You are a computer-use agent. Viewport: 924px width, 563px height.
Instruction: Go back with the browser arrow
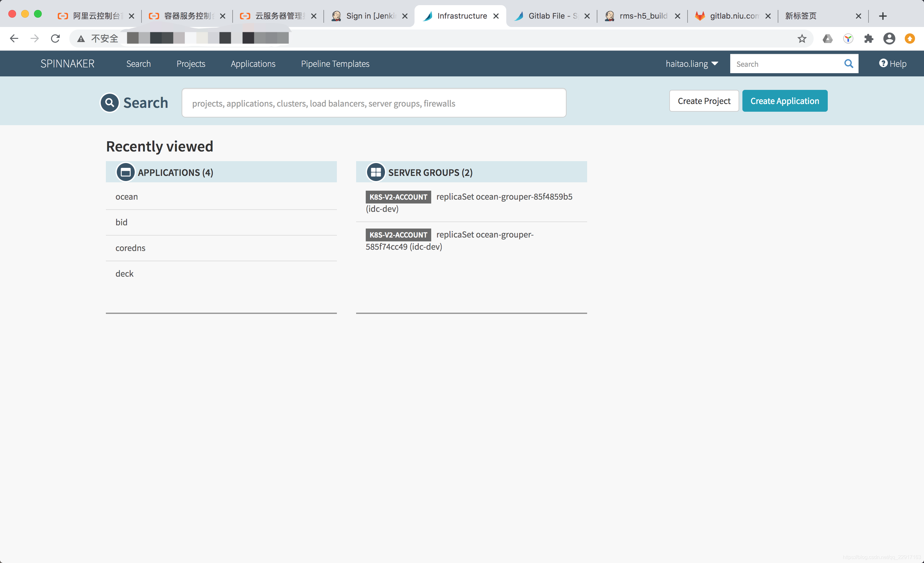[x=14, y=38]
